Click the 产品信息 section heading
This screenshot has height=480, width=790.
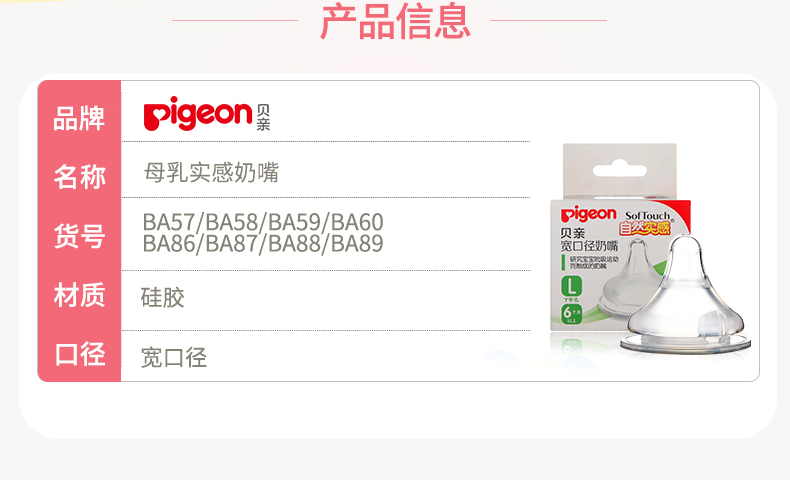pyautogui.click(x=396, y=21)
